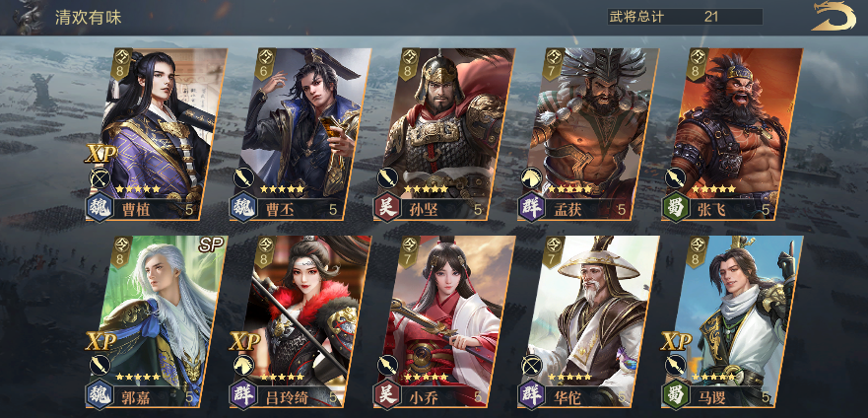Click the 吴 faction badge on 孙坚
The height and width of the screenshot is (418, 868).
[x=387, y=208]
